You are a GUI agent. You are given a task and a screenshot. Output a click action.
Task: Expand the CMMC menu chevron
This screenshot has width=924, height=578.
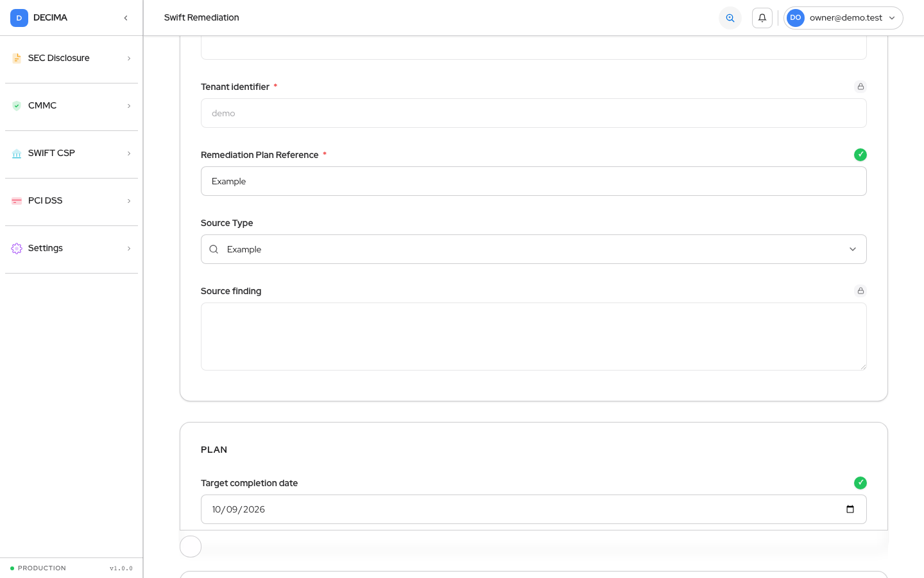129,106
